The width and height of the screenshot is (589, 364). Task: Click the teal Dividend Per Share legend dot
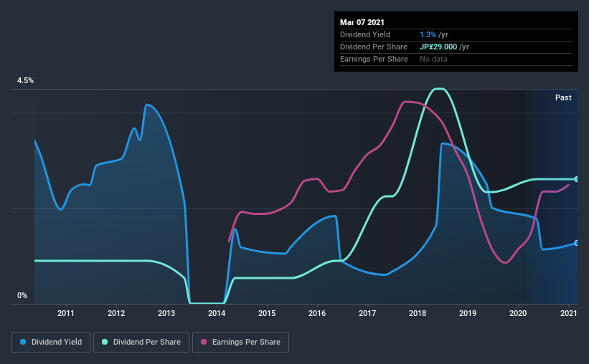point(105,342)
